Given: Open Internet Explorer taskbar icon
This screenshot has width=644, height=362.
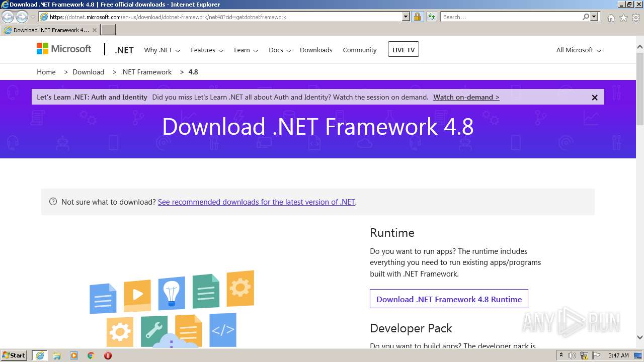Looking at the screenshot, I should (40, 355).
